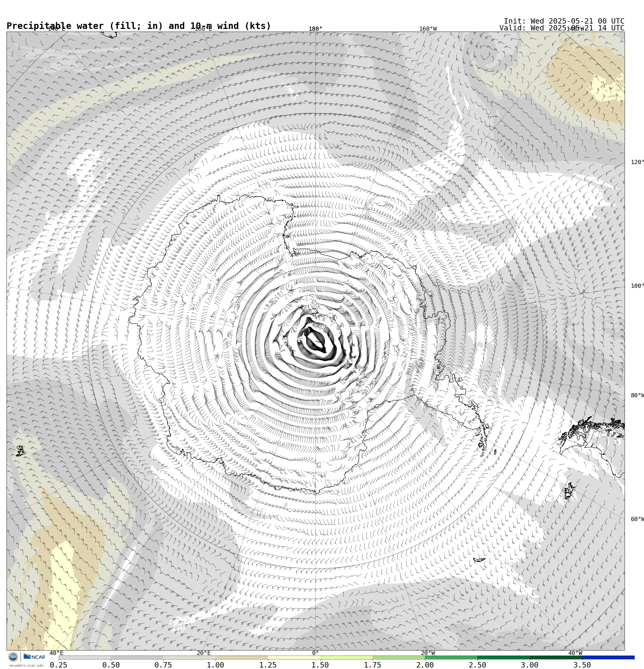Pick the yellow-green 1.50–1.75 colorbar swatch
Screen dimensions: 644x669
pos(346,657)
